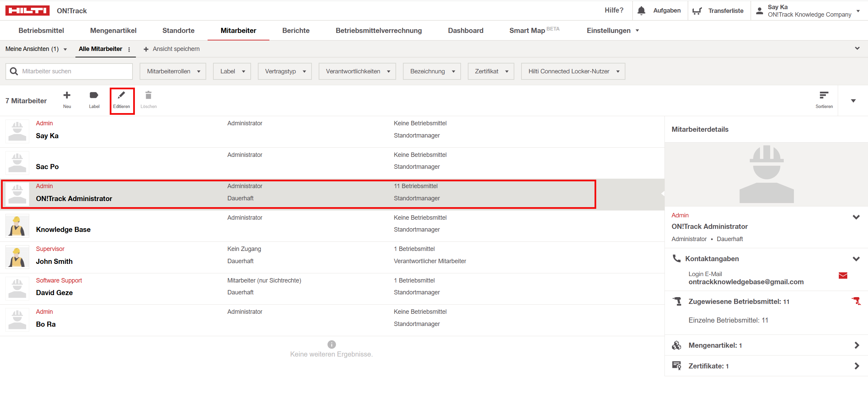Screen dimensions: 868x399
Task: Click the Supervisor label text
Action: click(50, 249)
